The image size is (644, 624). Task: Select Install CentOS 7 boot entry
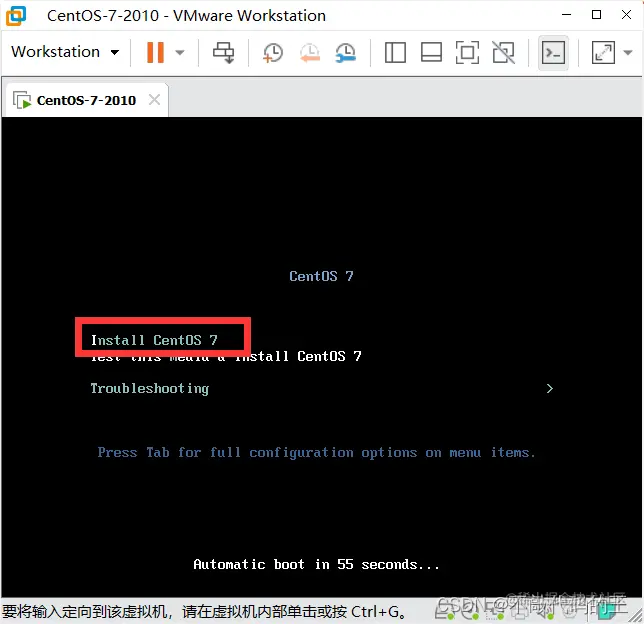point(154,340)
